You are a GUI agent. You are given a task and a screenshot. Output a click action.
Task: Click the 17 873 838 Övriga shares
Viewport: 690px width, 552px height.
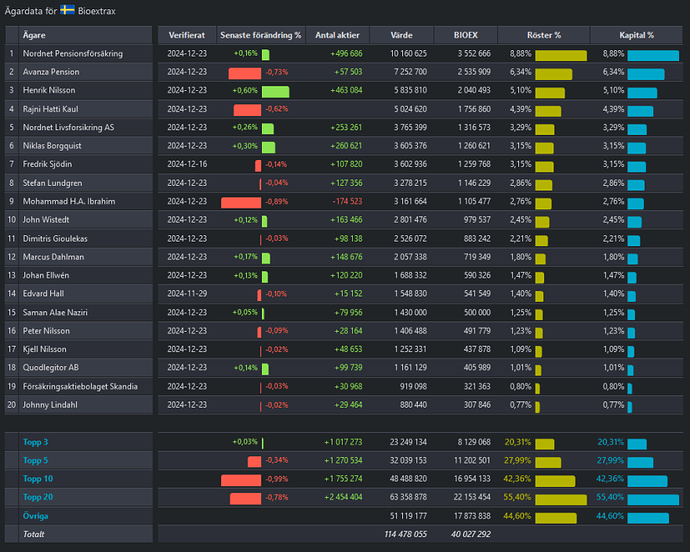[x=472, y=516]
